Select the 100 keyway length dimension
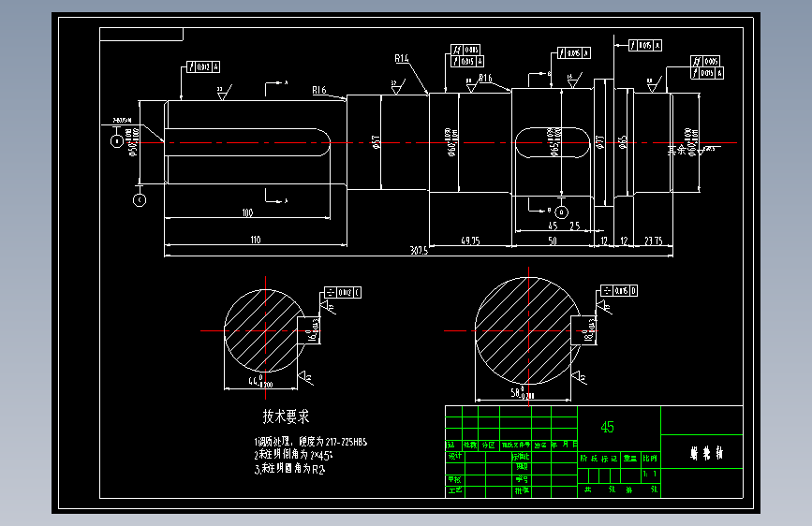Screen dimensions: 812x526 (247, 212)
